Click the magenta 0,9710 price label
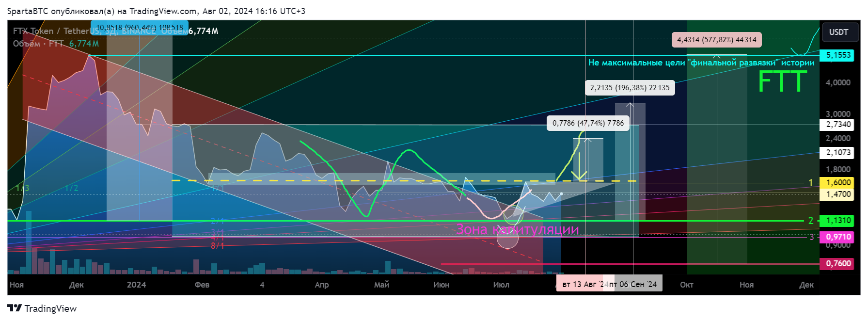This screenshot has width=868, height=321. click(x=836, y=237)
